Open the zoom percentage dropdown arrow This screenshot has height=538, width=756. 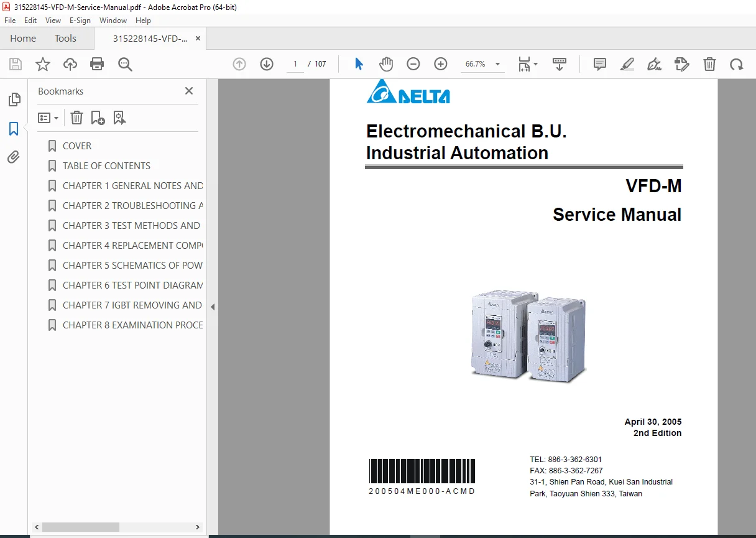coord(497,64)
